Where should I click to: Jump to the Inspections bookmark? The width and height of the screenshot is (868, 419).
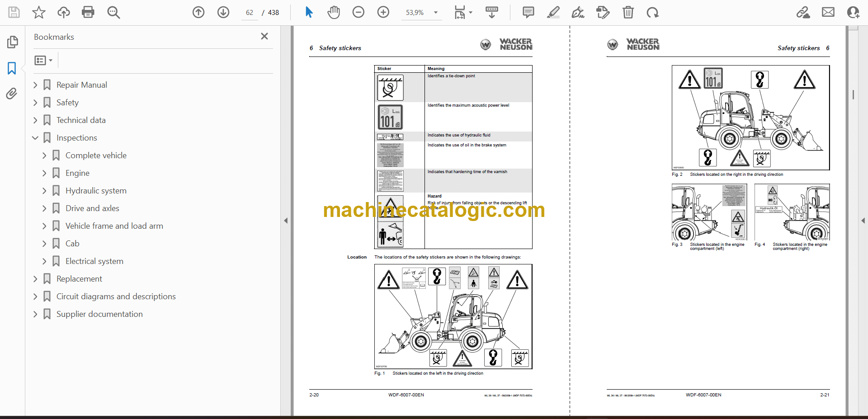pos(77,138)
